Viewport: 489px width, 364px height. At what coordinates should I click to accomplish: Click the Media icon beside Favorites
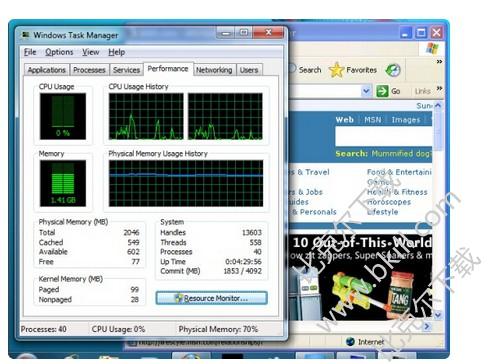pyautogui.click(x=393, y=70)
